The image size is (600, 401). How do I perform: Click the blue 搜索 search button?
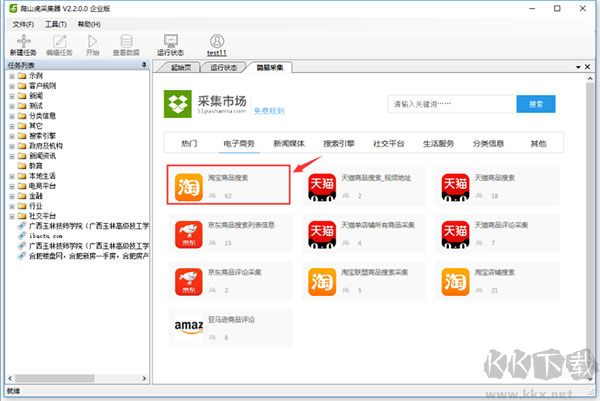[x=536, y=104]
